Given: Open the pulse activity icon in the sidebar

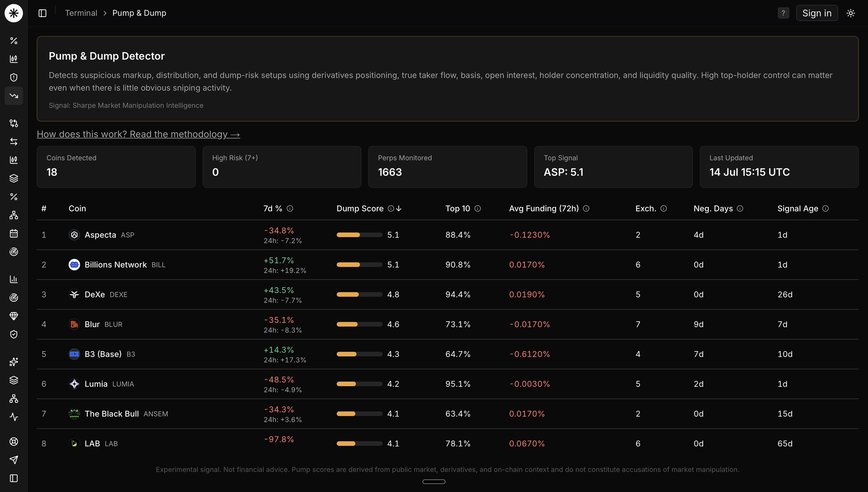Looking at the screenshot, I should 14,417.
